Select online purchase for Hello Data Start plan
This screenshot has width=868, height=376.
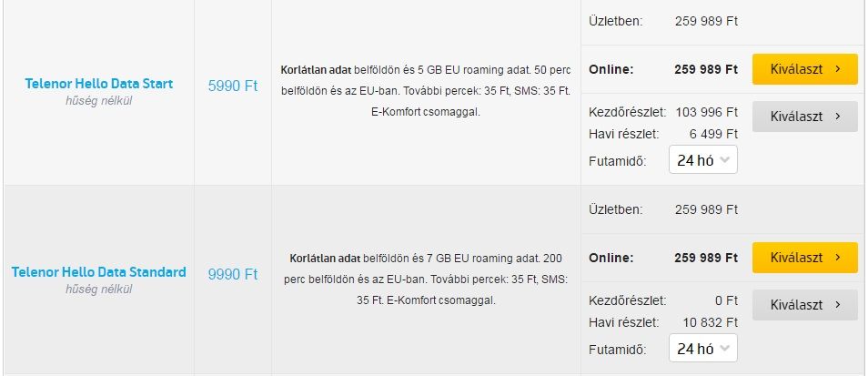click(x=805, y=69)
